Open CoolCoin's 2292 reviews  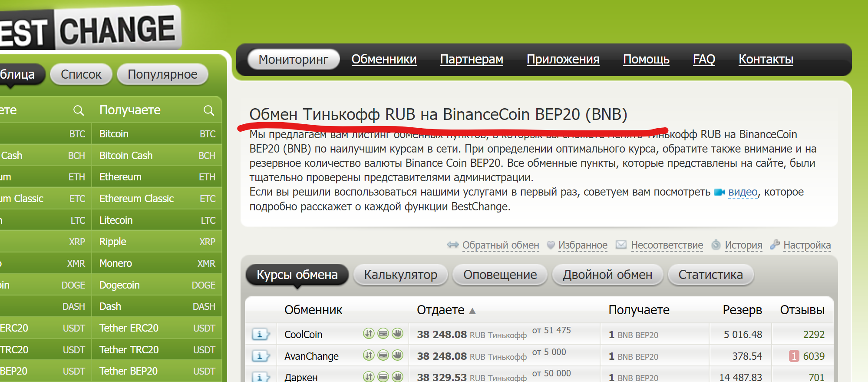tap(814, 335)
